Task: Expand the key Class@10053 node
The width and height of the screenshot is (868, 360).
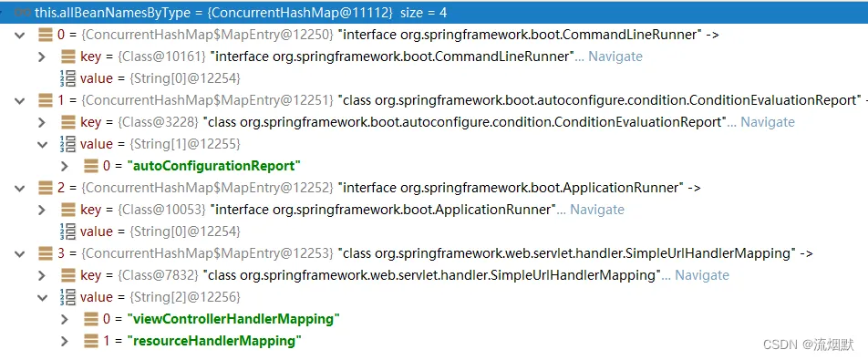Action: tap(42, 210)
